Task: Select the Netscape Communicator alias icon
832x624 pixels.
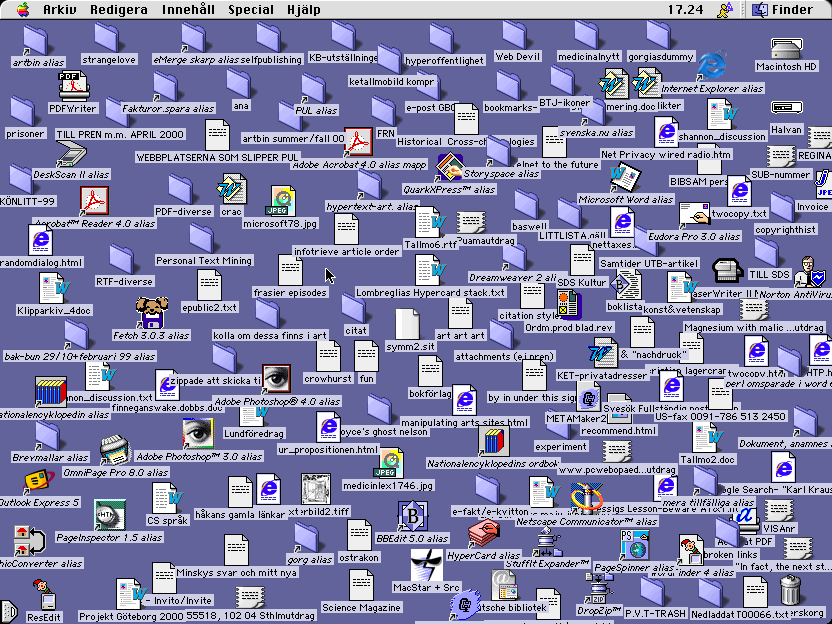Action: pyautogui.click(x=586, y=499)
